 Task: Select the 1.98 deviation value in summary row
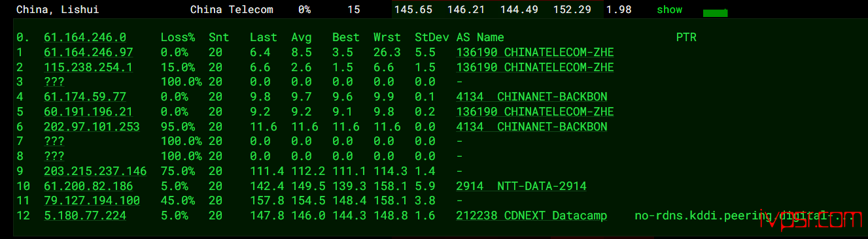tap(619, 10)
